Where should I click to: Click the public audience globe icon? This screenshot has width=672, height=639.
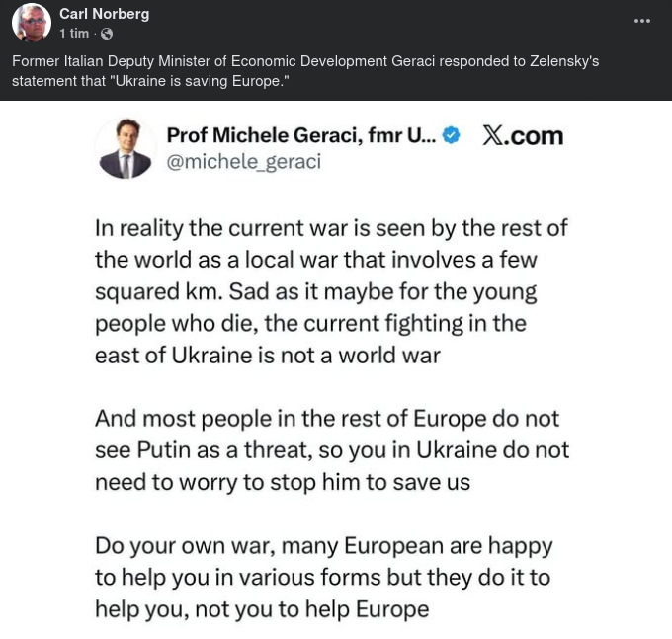coord(107,34)
